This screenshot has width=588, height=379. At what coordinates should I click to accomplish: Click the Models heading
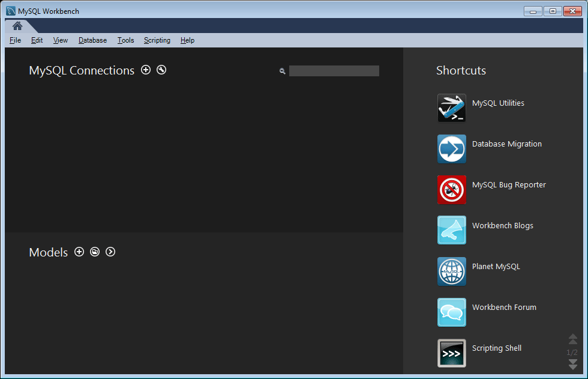coord(49,252)
